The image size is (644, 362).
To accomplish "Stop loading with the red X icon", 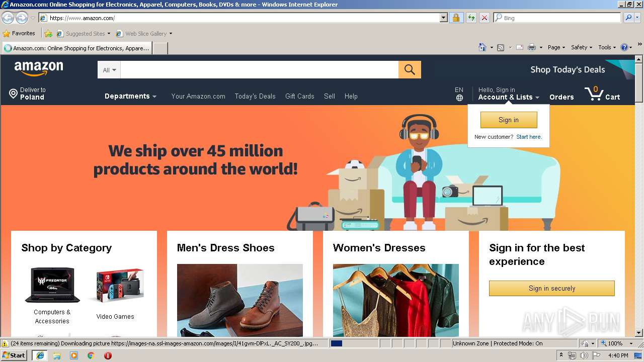I will click(484, 18).
